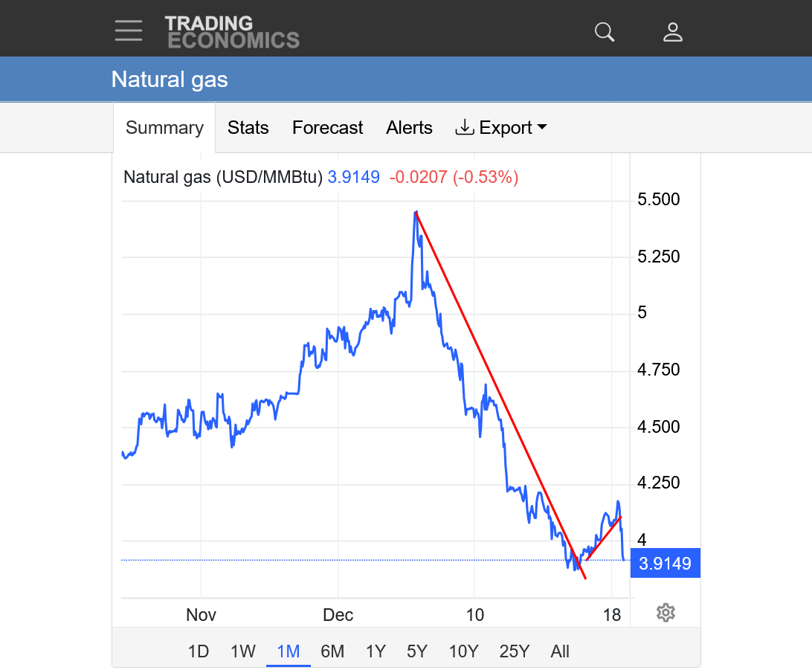Open the user account icon
The image size is (812, 670).
click(673, 32)
